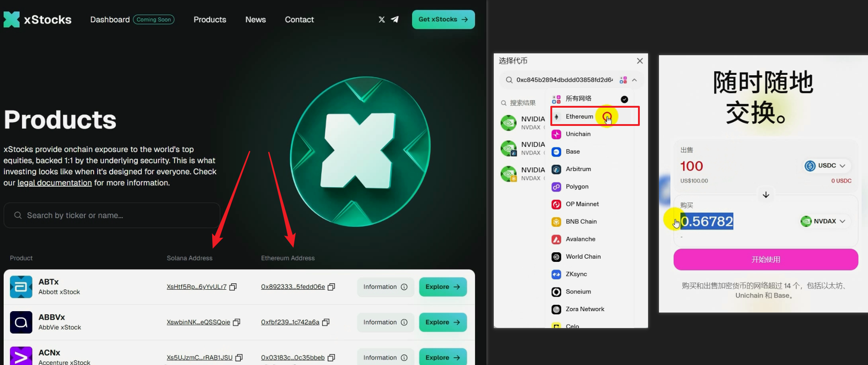The height and width of the screenshot is (365, 868).
Task: Open the Contact nav item
Action: 299,20
